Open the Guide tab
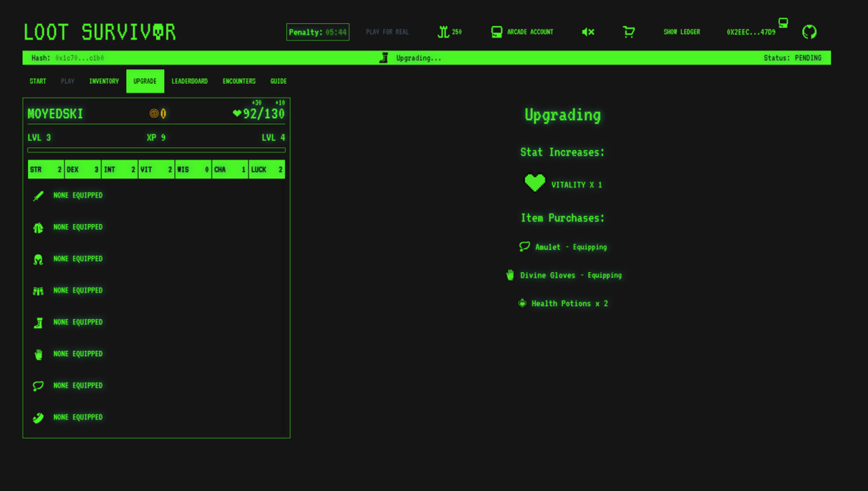This screenshot has height=491, width=868. click(278, 81)
